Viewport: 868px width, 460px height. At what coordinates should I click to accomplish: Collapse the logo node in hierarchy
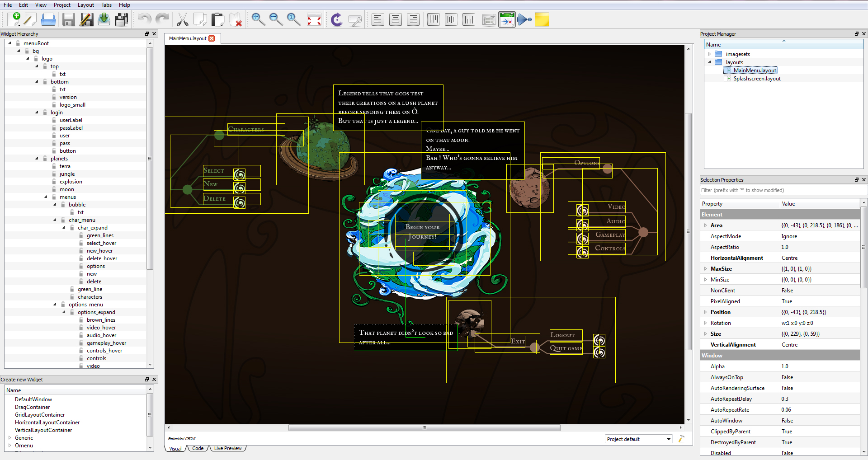click(x=28, y=59)
